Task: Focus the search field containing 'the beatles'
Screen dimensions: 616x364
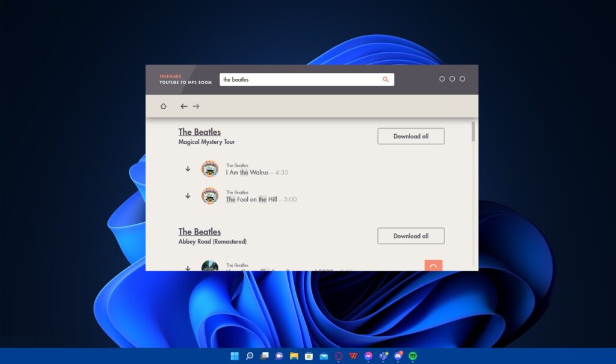Action: 307,79
